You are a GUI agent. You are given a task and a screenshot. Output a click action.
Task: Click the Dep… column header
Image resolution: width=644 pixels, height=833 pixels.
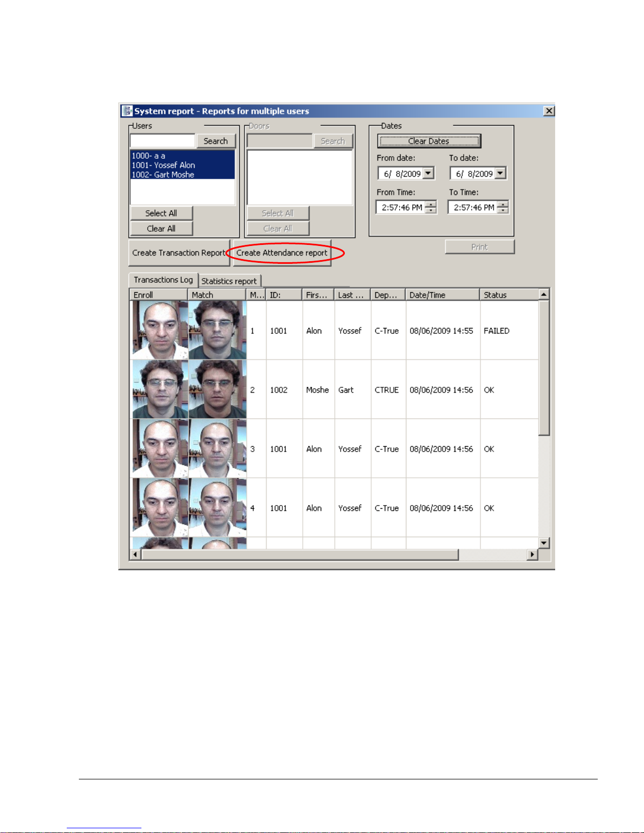tap(388, 295)
